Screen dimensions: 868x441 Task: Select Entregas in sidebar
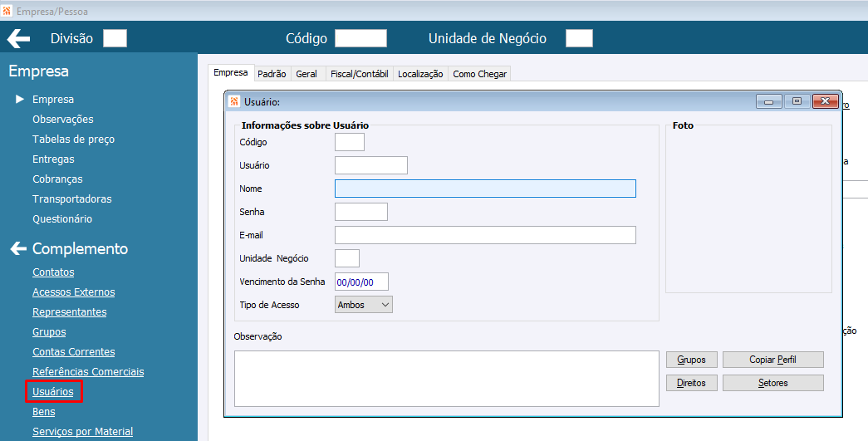53,159
